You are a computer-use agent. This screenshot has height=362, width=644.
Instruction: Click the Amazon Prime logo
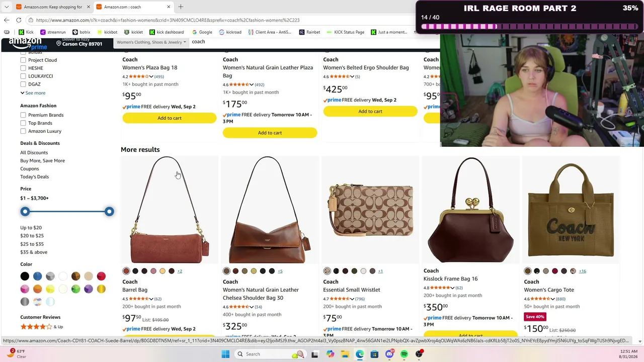(28, 44)
